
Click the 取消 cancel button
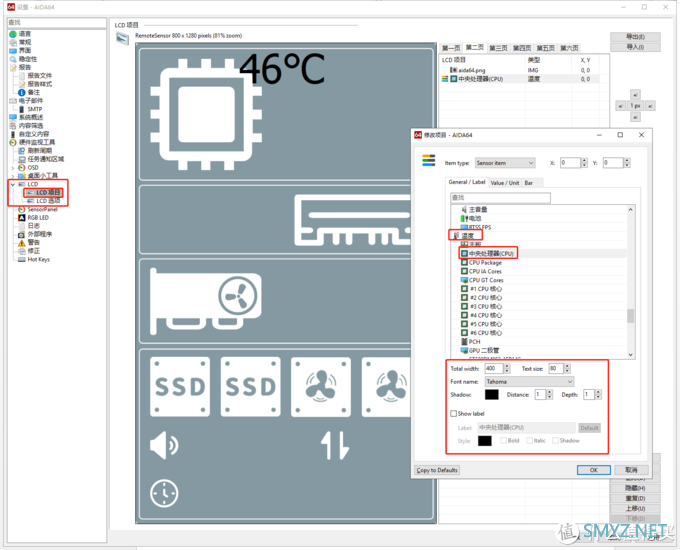(631, 470)
